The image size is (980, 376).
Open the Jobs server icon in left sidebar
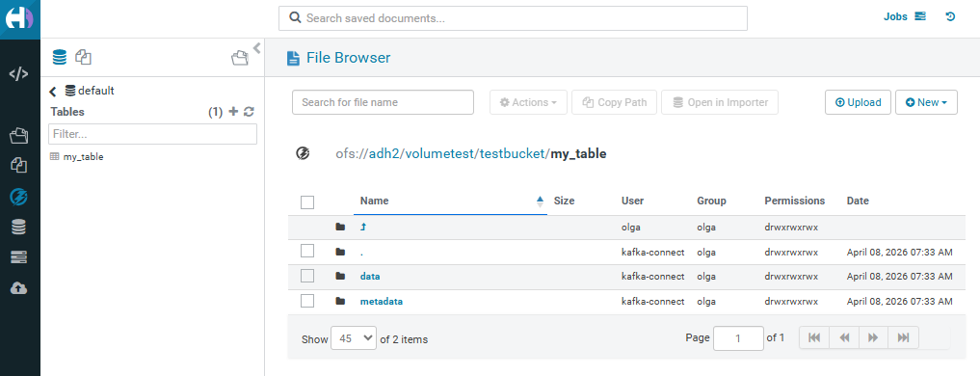click(x=18, y=257)
